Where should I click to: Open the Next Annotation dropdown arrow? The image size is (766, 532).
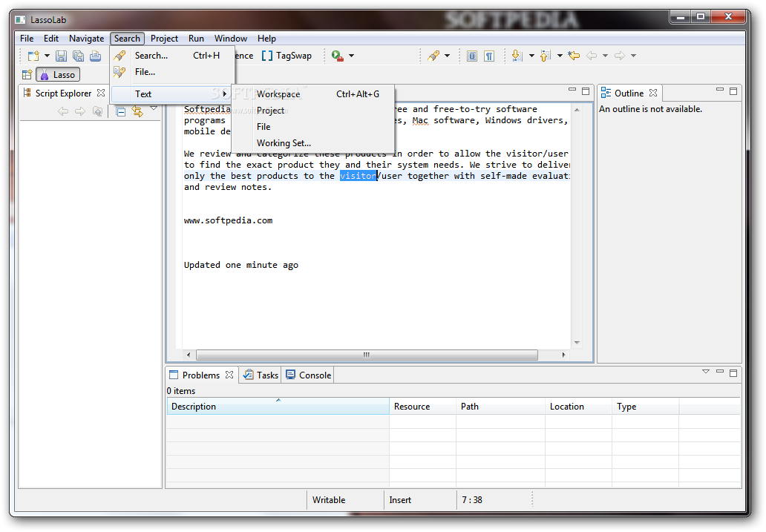click(x=531, y=56)
